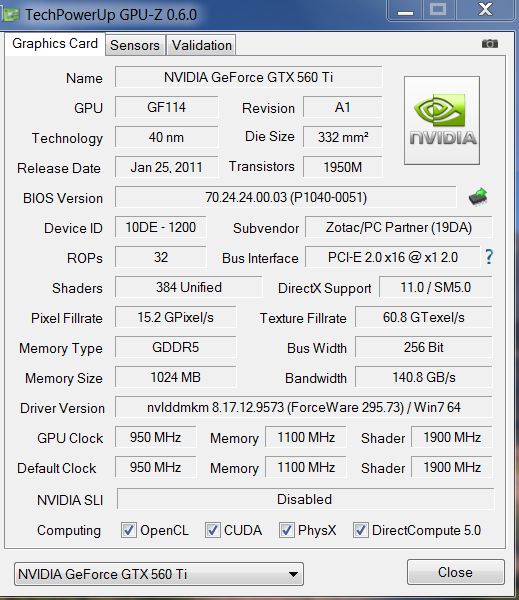Close window using title bar X
The height and width of the screenshot is (600, 519).
coord(485,10)
